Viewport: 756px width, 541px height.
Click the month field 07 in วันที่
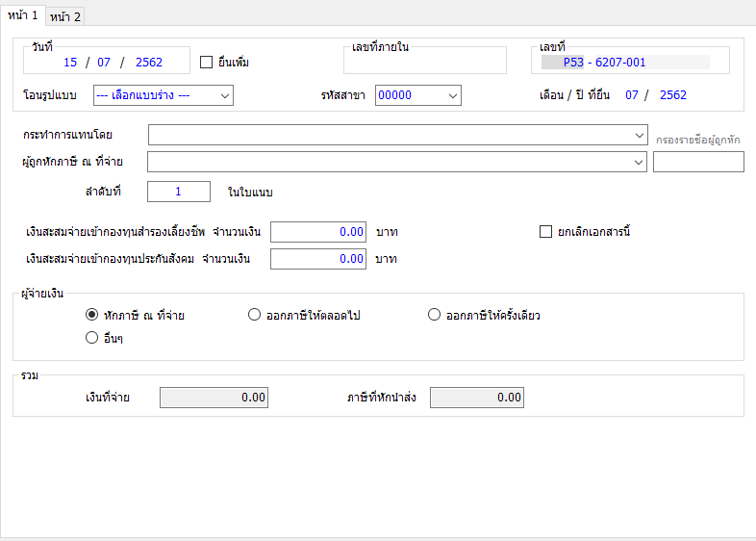[104, 63]
